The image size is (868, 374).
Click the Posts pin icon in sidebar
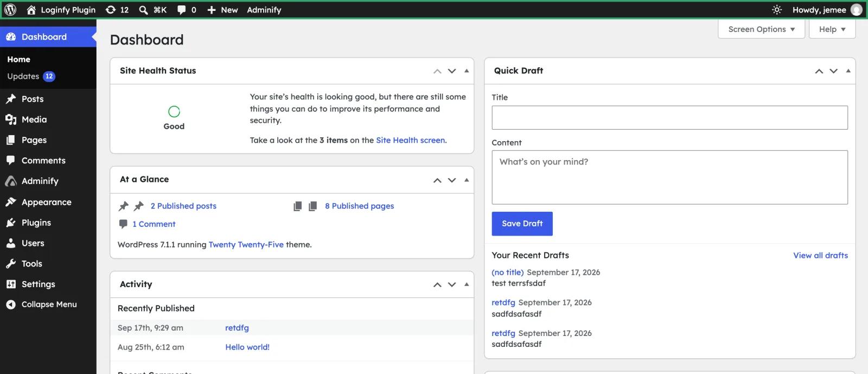click(11, 99)
